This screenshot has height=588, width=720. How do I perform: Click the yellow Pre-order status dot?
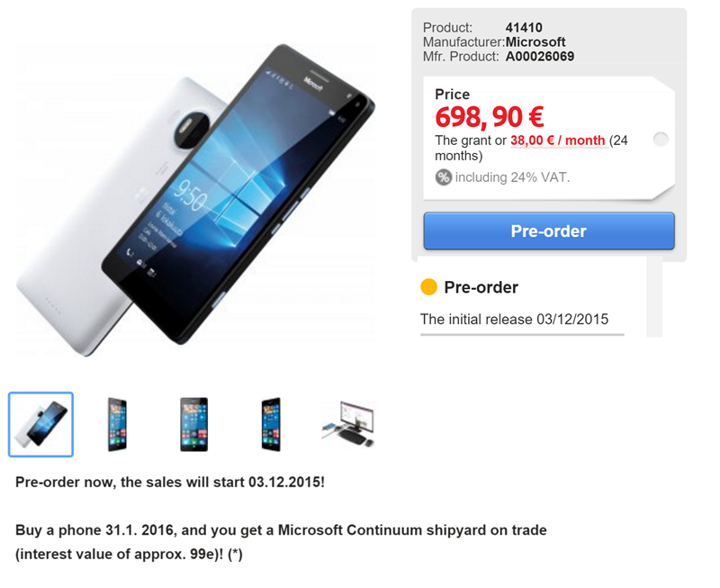428,286
